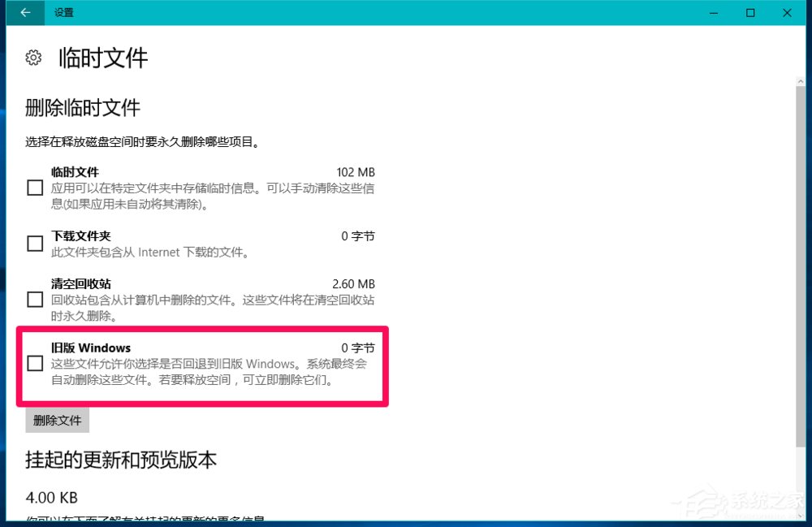Click the 临时文件 list item label
The image size is (812, 527).
coord(75,172)
